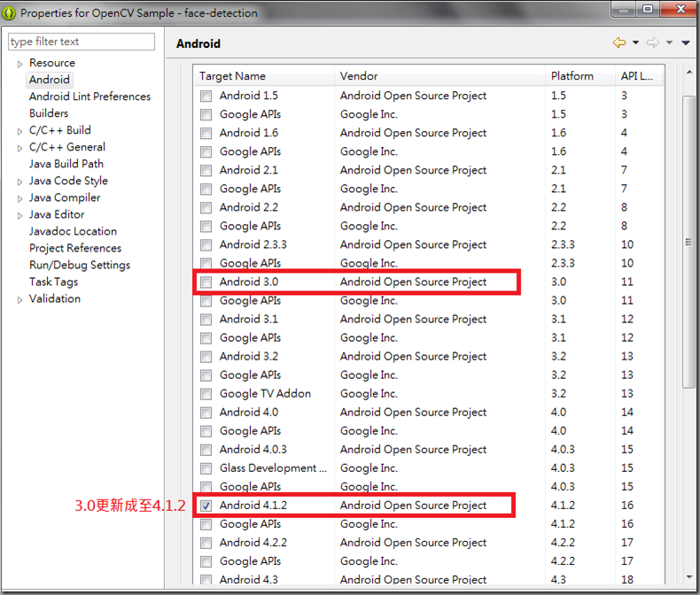Viewport: 700px width, 595px height.
Task: Check the Android 2.1 target checkbox
Action: point(206,170)
